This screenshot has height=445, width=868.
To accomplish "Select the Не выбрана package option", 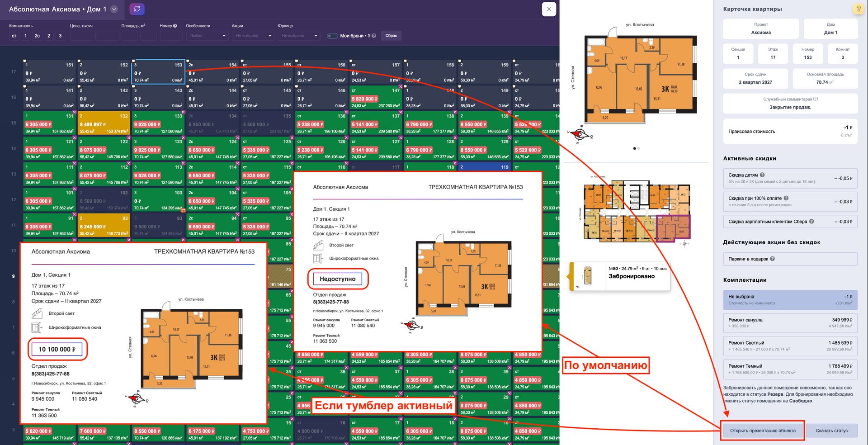I will tap(790, 300).
